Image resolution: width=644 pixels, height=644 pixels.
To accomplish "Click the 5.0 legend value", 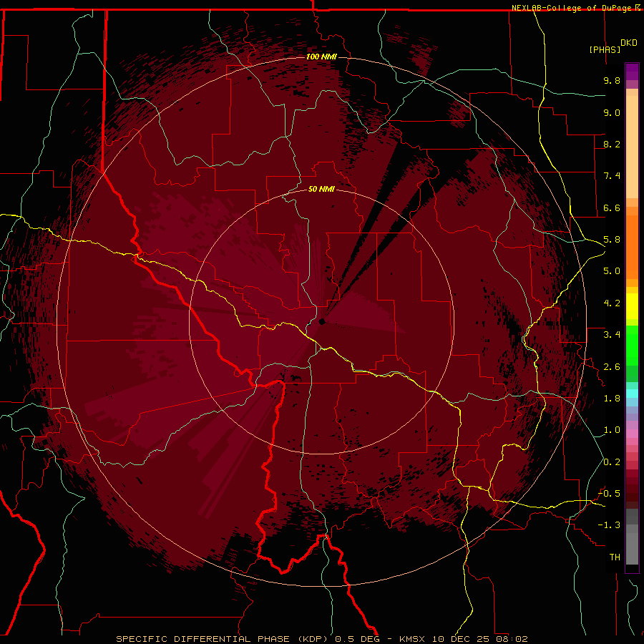I will 612,271.
